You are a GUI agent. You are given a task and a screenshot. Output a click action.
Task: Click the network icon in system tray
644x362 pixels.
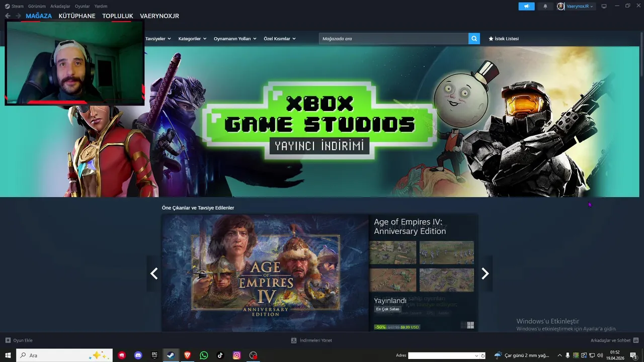tap(592, 355)
